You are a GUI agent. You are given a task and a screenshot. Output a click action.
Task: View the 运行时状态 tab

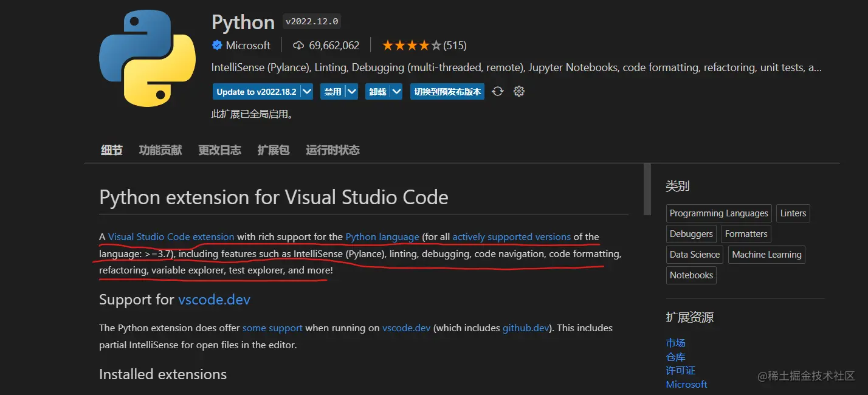point(332,150)
